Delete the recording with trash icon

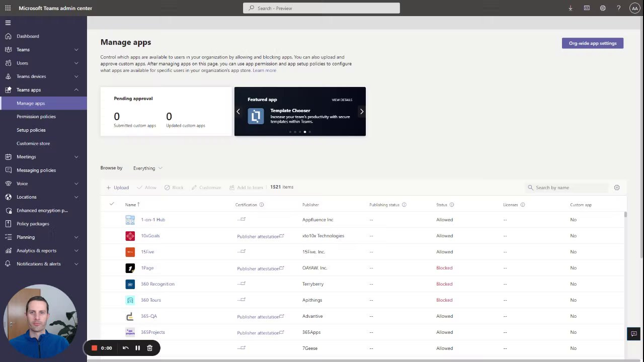[x=149, y=348]
